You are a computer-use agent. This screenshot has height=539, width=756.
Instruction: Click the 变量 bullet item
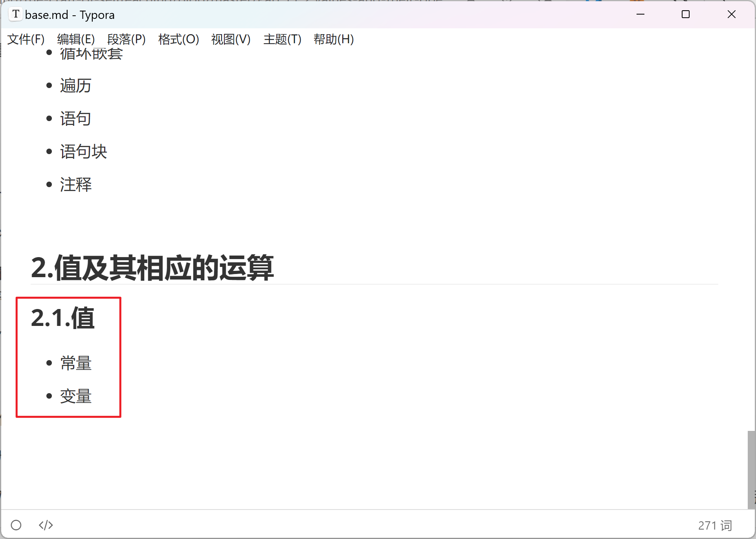pos(76,396)
